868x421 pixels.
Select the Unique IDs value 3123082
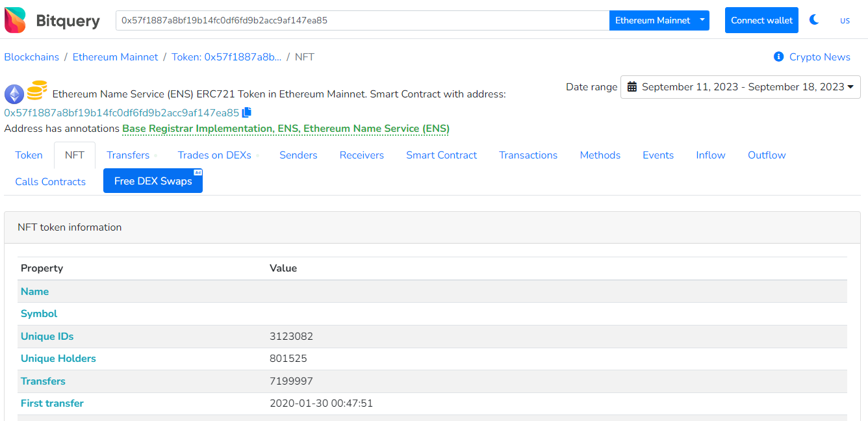coord(292,336)
